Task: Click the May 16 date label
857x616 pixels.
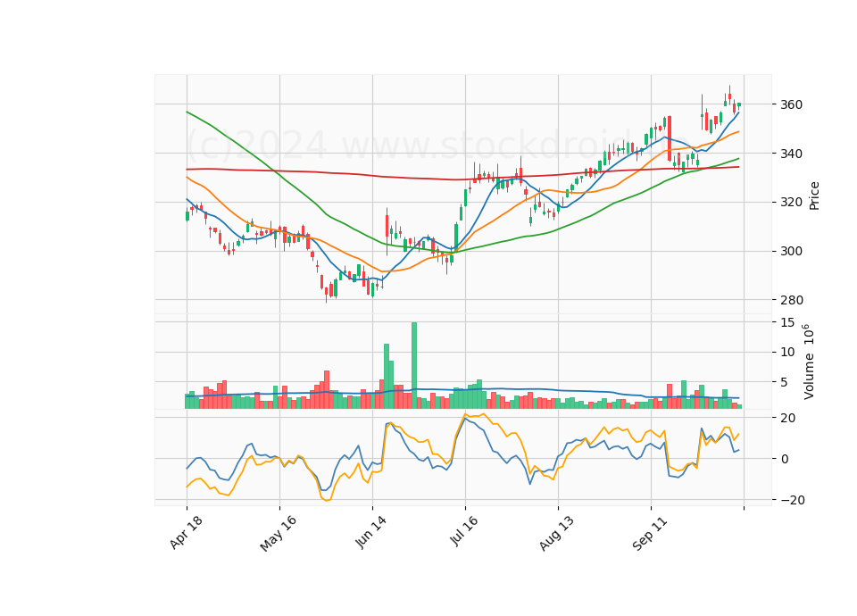Action: (279, 534)
